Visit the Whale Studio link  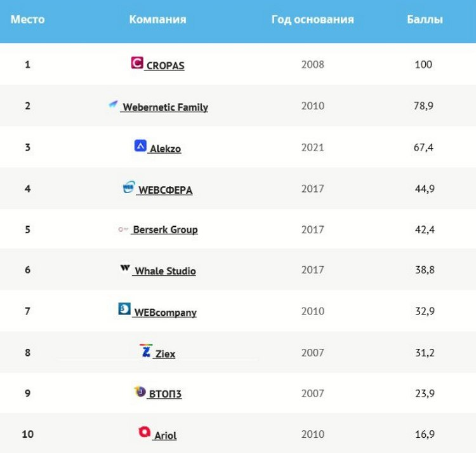coord(165,271)
